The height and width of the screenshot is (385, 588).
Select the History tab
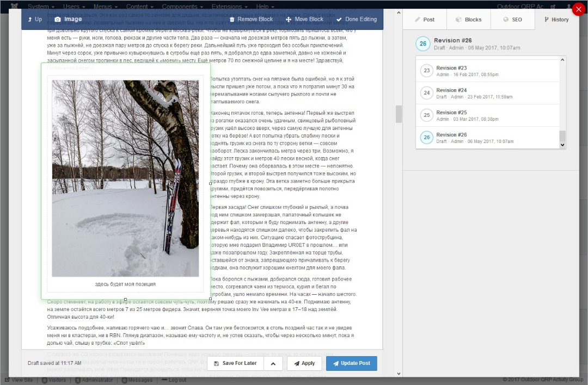point(557,20)
